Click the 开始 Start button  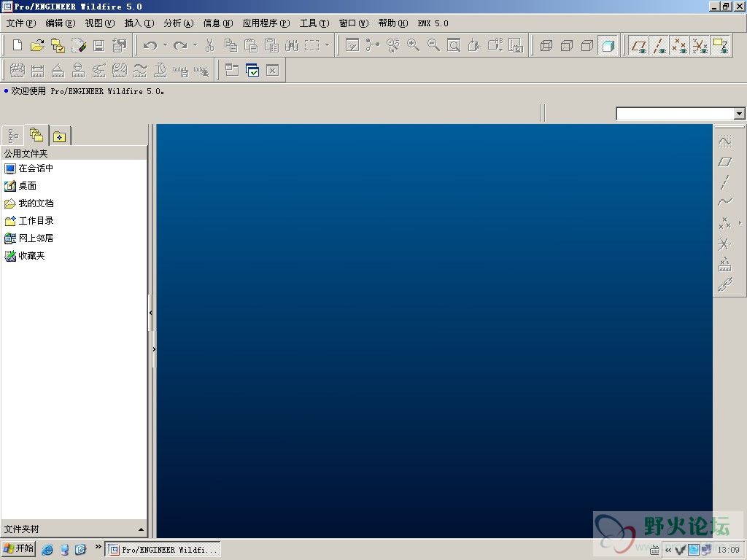[18, 548]
